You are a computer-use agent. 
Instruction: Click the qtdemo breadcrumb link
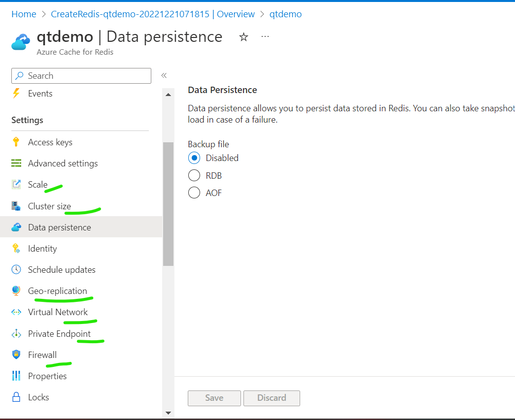pos(285,14)
